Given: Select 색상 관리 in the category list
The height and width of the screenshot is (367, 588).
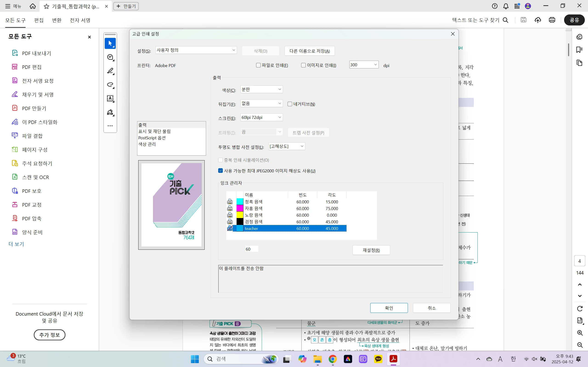Looking at the screenshot, I should click(x=147, y=144).
